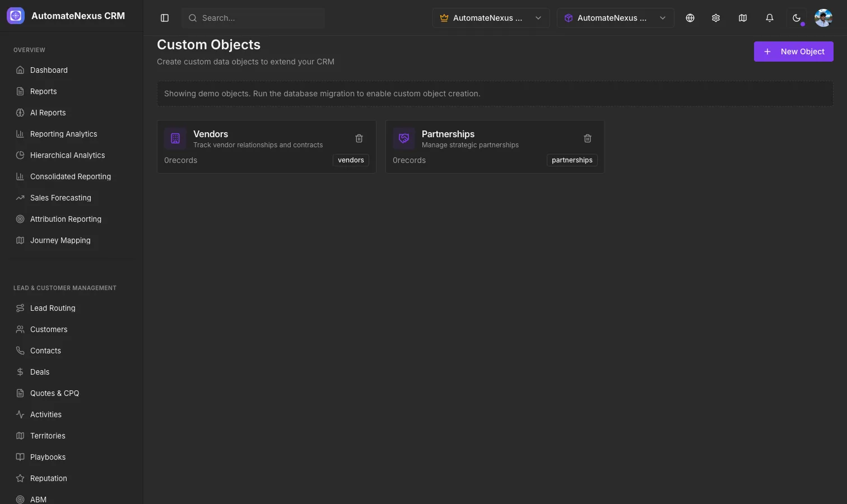Click the Sales Forecasting trend icon

coord(20,198)
